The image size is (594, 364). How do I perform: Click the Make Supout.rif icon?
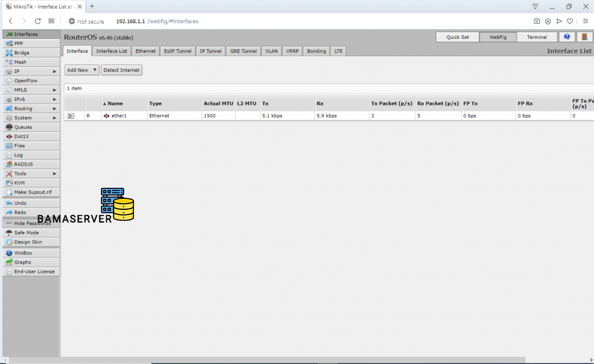coord(9,192)
